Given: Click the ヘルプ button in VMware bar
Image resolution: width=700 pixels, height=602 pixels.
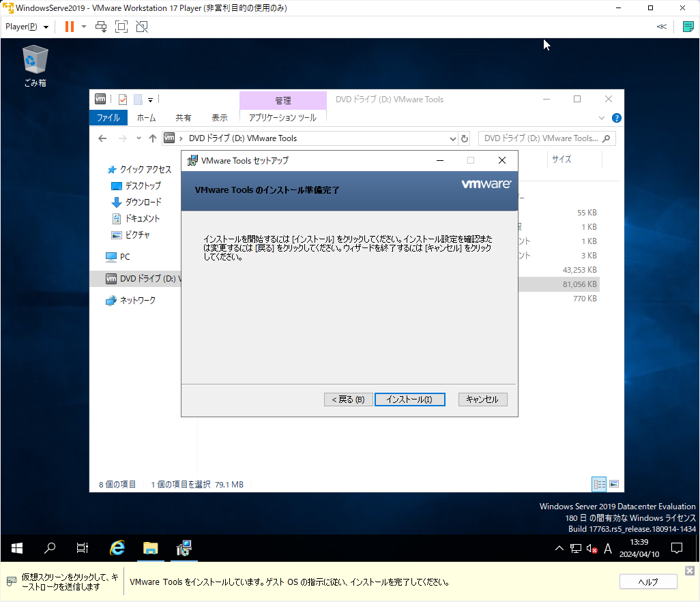Looking at the screenshot, I should (648, 582).
